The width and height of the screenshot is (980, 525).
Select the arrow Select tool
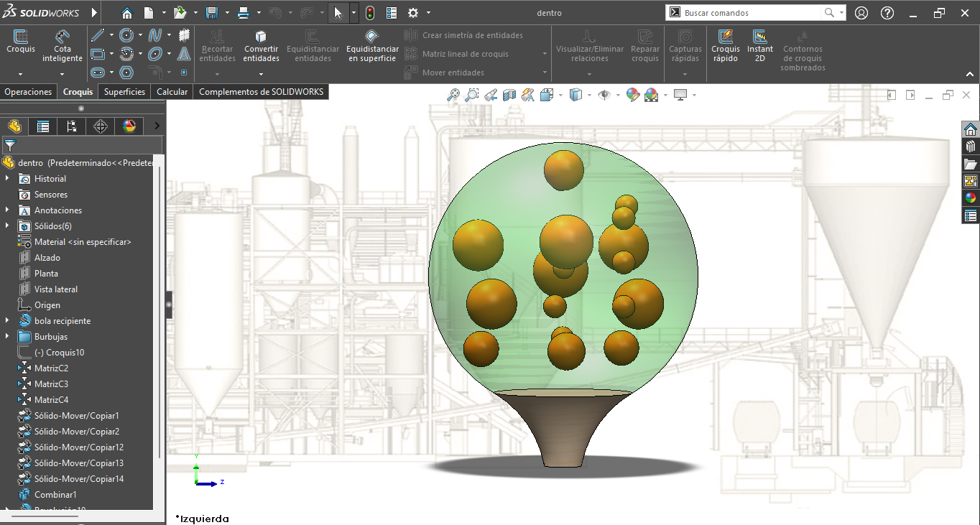338,13
